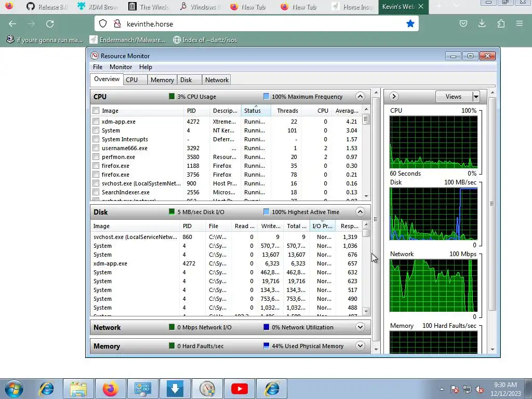Screen dimensions: 532x399
Task: Click the Resource Monitor title icon
Action: click(x=95, y=56)
